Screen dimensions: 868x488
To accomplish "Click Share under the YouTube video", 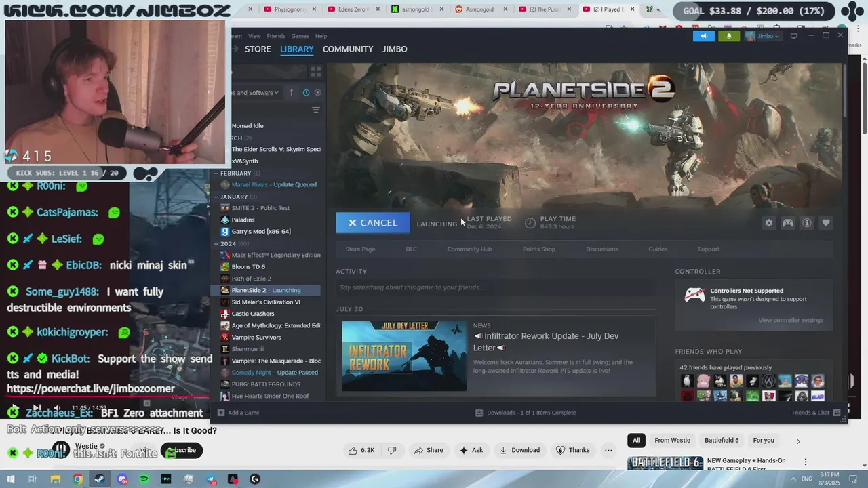I will (429, 450).
